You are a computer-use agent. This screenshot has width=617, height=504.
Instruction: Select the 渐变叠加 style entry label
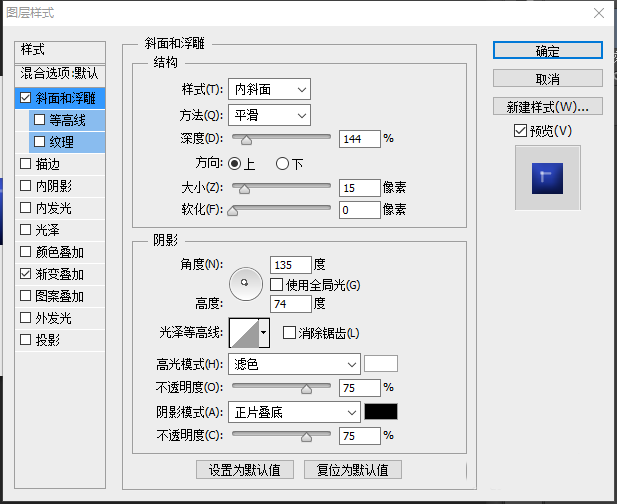pyautogui.click(x=59, y=274)
